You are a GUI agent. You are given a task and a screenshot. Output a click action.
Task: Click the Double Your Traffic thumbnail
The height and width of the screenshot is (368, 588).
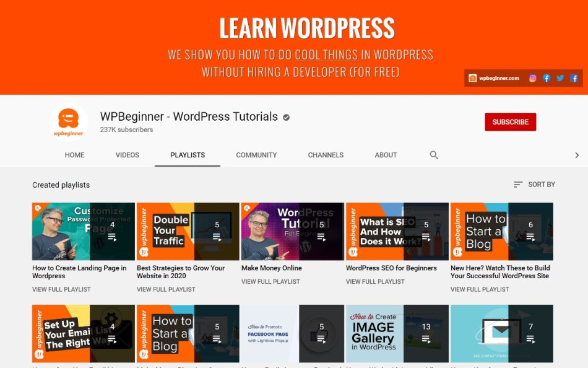[x=188, y=231]
